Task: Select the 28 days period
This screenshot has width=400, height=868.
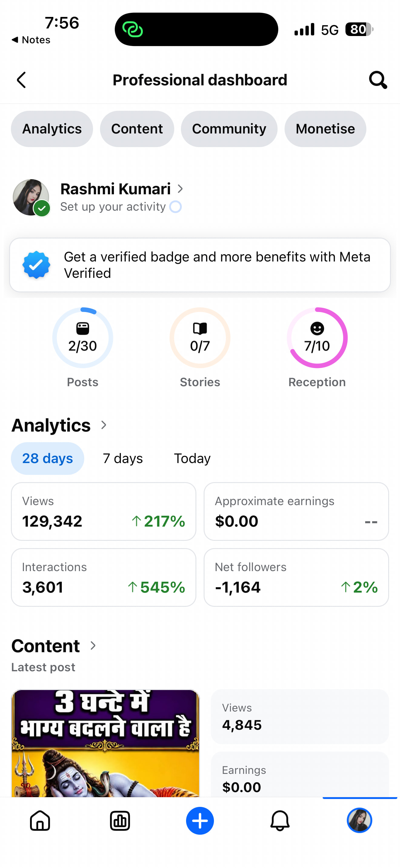Action: pyautogui.click(x=48, y=458)
